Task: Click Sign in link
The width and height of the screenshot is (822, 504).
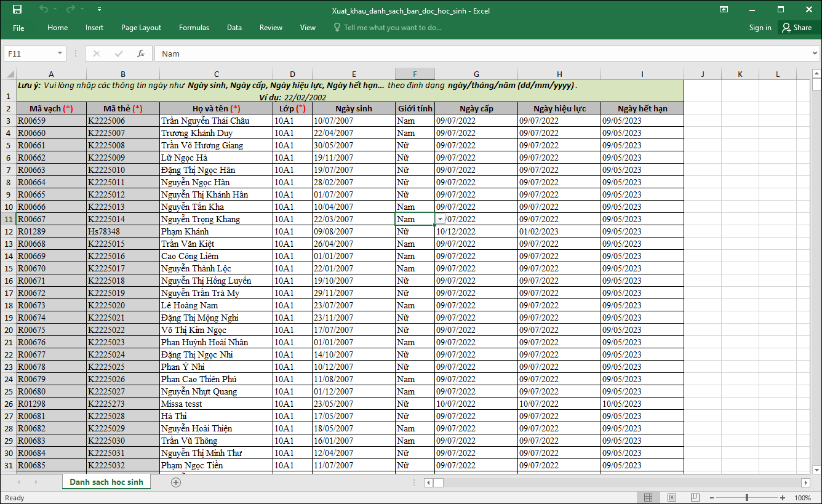Action: [760, 28]
